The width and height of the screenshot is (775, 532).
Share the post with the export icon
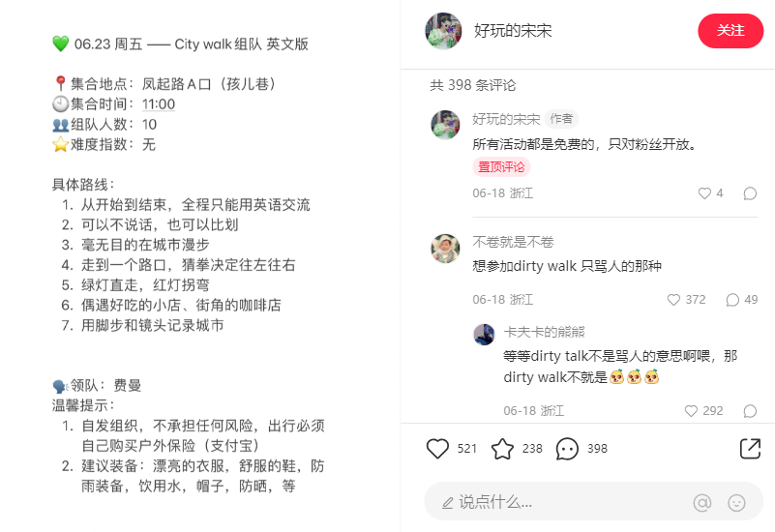[750, 449]
